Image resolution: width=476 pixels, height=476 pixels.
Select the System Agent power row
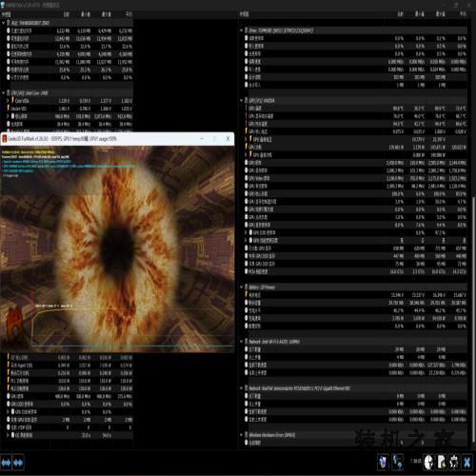[x=69, y=366]
